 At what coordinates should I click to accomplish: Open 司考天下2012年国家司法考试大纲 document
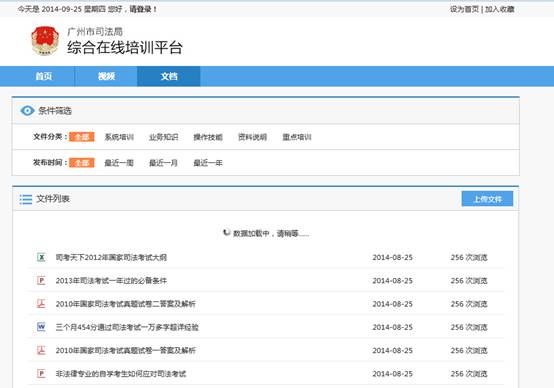pyautogui.click(x=111, y=257)
